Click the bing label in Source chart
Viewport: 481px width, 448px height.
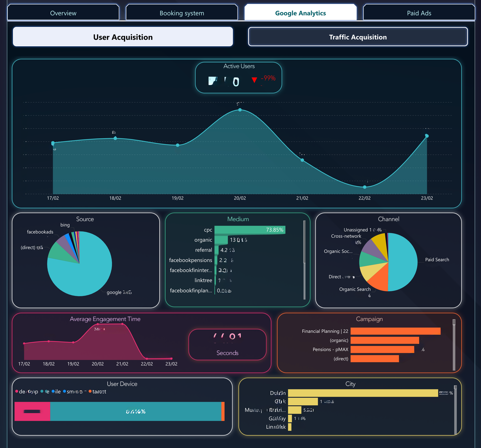pyautogui.click(x=65, y=225)
